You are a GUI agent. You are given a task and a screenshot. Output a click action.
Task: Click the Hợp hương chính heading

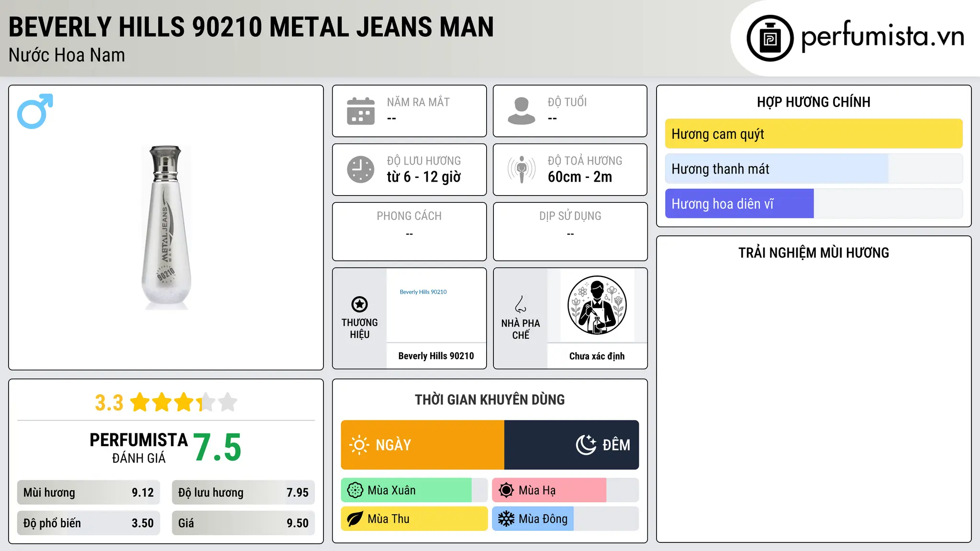[x=813, y=102]
